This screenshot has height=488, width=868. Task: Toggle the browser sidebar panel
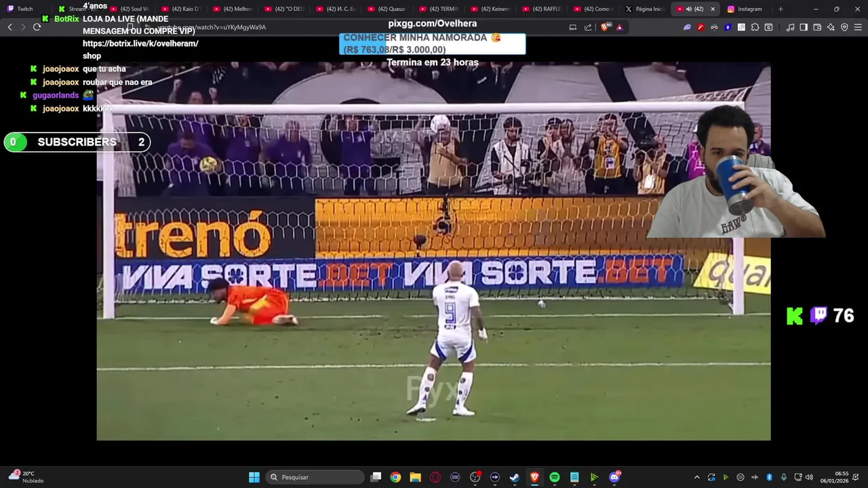tap(804, 27)
